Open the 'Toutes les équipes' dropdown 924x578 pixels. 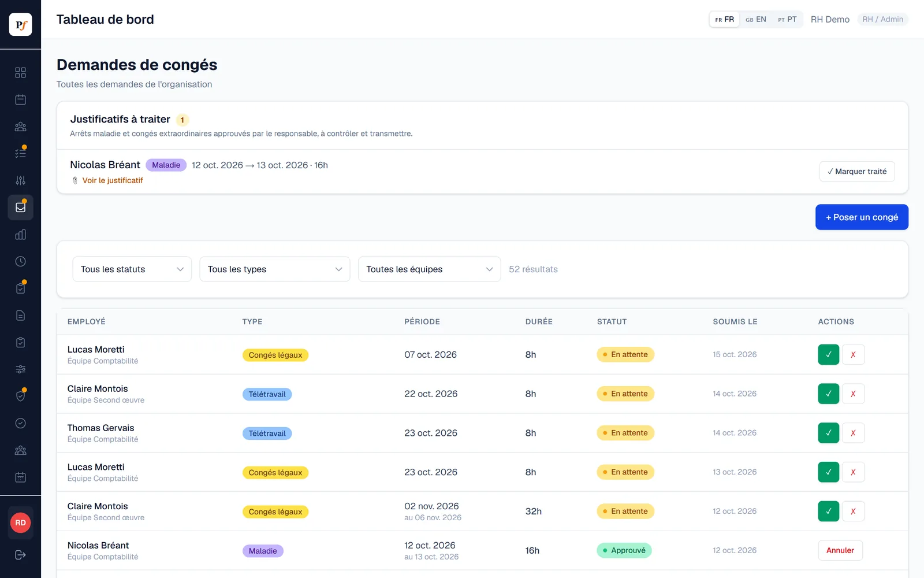pos(430,269)
